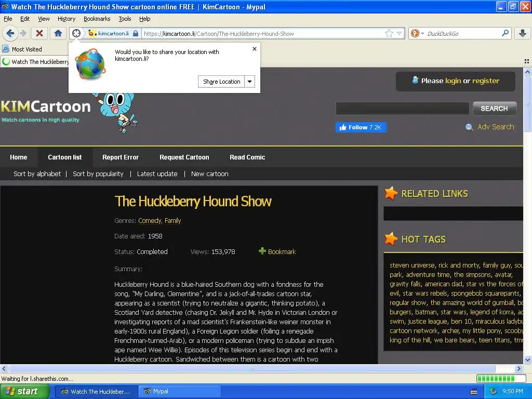Click the rick and morty hot tag
The width and height of the screenshot is (532, 399).
(x=459, y=265)
